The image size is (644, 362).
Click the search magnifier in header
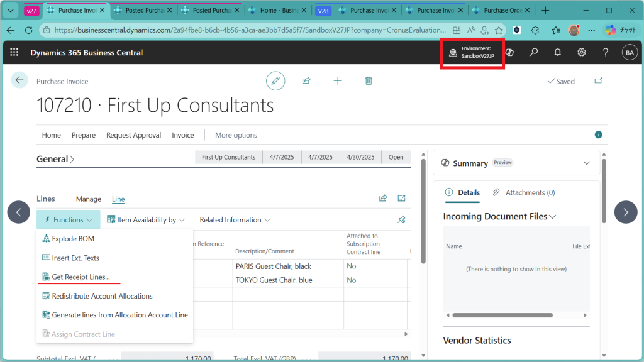tap(533, 53)
